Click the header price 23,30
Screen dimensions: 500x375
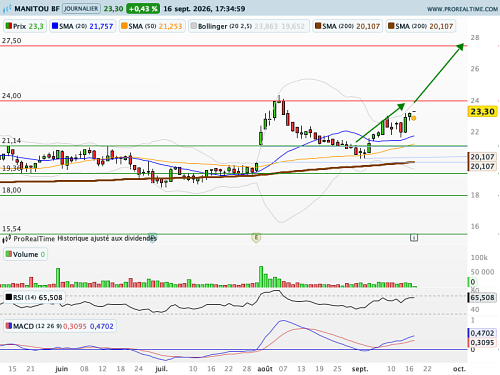pyautogui.click(x=113, y=9)
